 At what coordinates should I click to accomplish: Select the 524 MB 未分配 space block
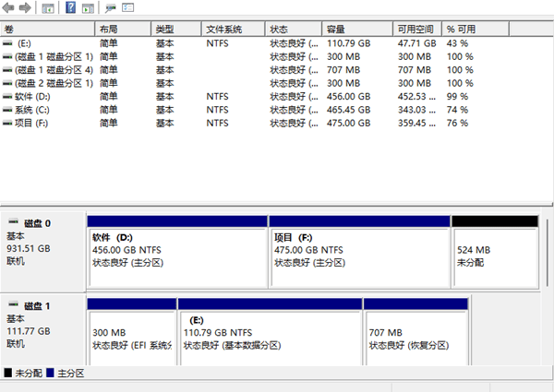tap(495, 252)
